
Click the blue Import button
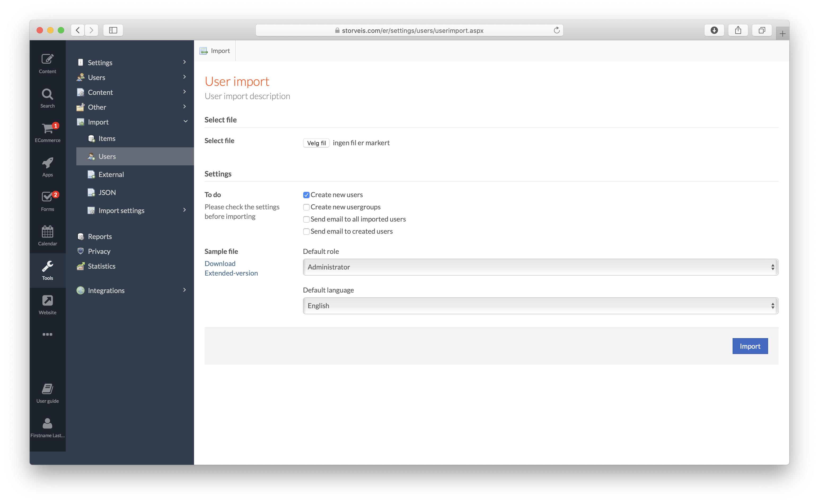750,346
